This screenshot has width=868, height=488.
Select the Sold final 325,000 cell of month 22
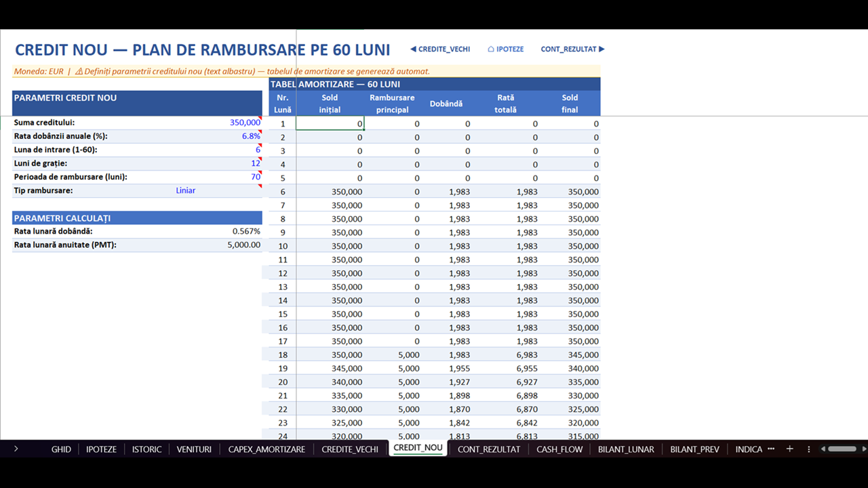pyautogui.click(x=570, y=409)
